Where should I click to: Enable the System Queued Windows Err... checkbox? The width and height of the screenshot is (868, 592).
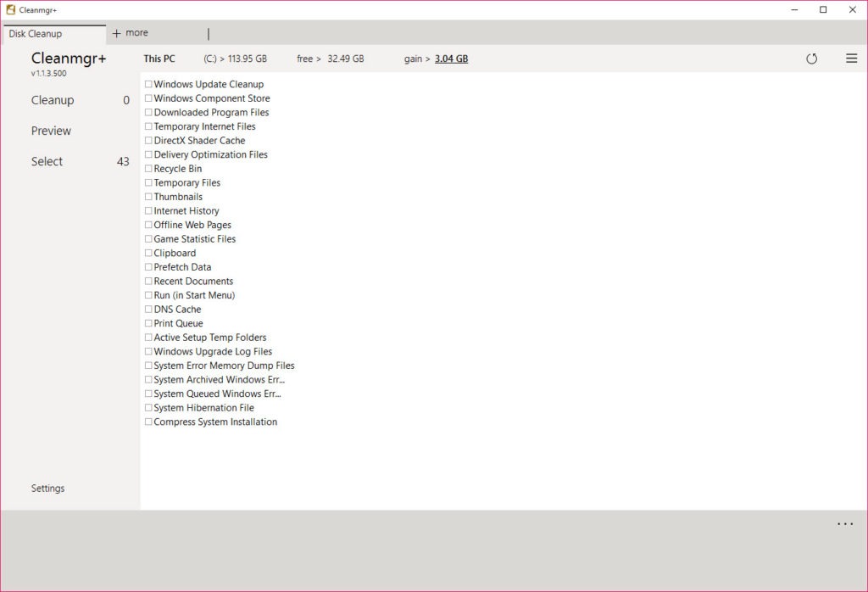click(148, 394)
